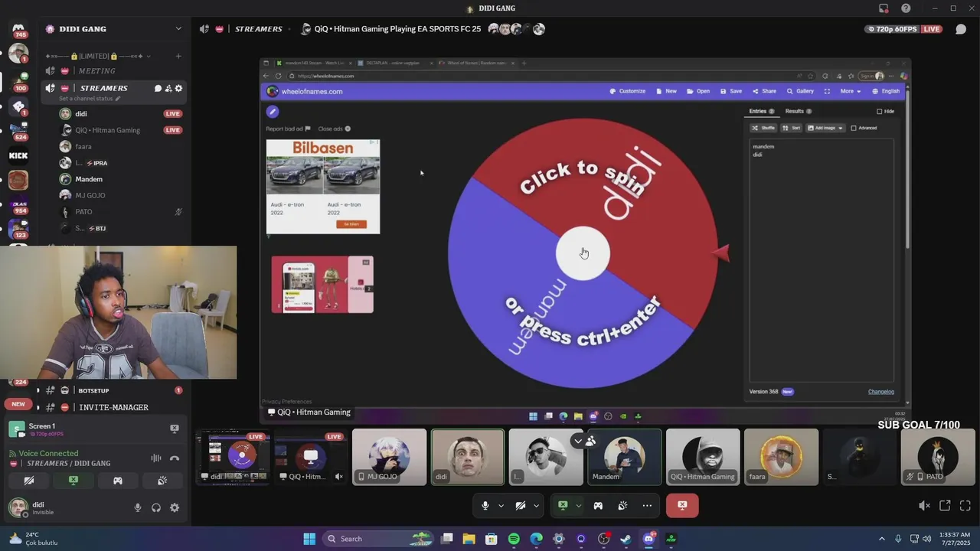The height and width of the screenshot is (551, 980).
Task: Turn on camera in call control bar
Action: click(521, 505)
